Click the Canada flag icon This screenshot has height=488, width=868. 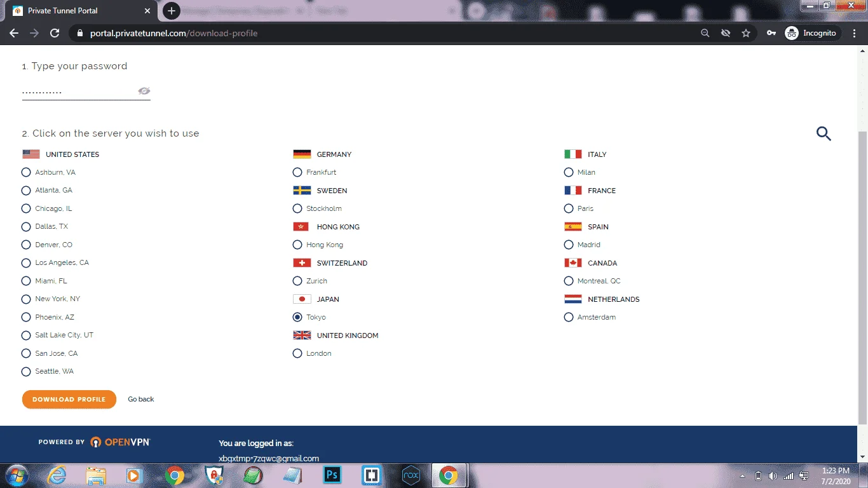[573, 263]
